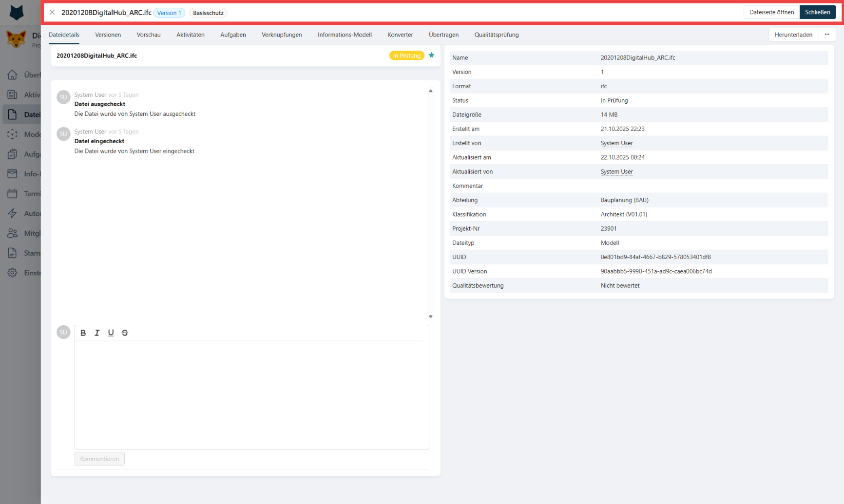Toggle the favorite star icon

pos(431,55)
